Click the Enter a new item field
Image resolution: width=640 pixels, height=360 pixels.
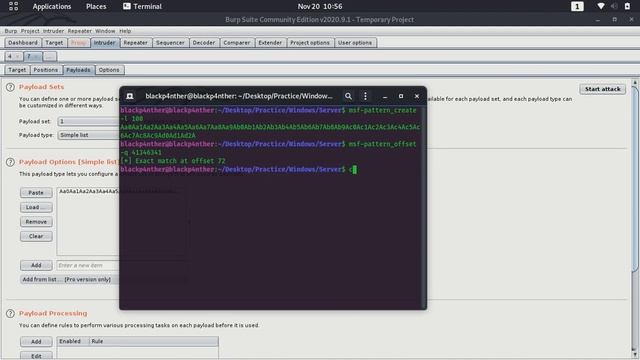coord(88,265)
